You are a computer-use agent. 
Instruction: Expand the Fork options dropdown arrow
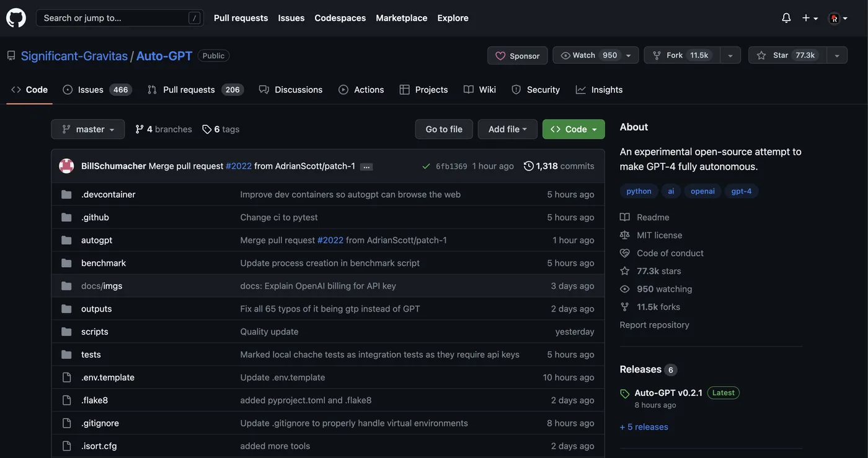click(730, 56)
